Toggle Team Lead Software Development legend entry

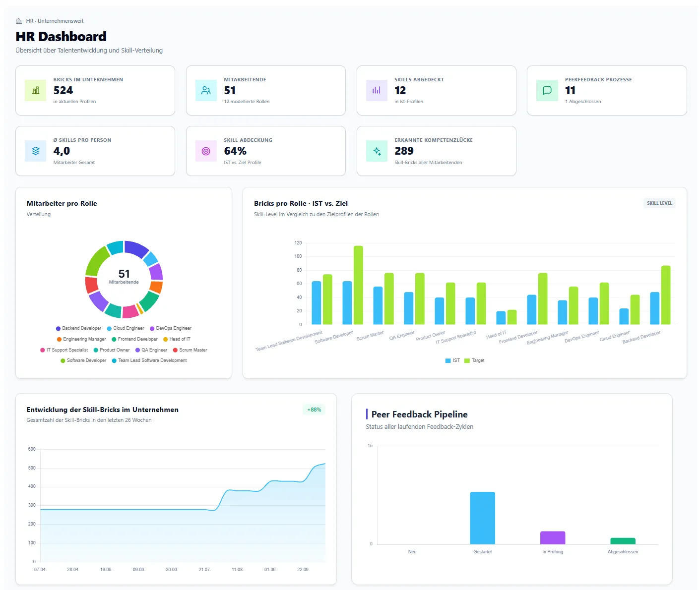(x=149, y=360)
